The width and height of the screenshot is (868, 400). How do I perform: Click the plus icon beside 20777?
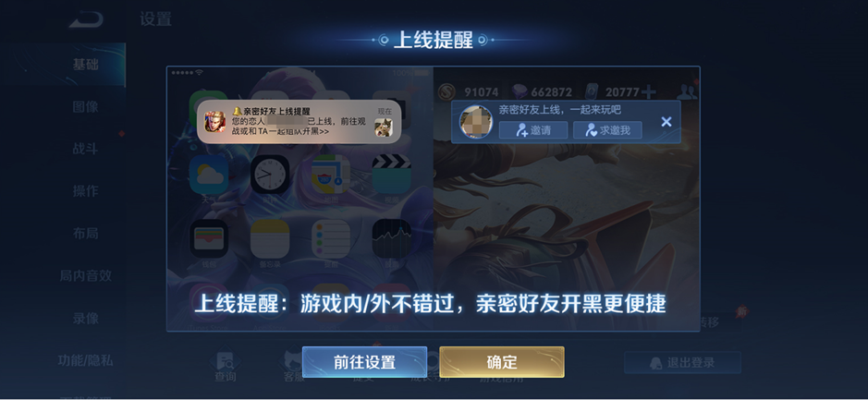click(x=648, y=91)
